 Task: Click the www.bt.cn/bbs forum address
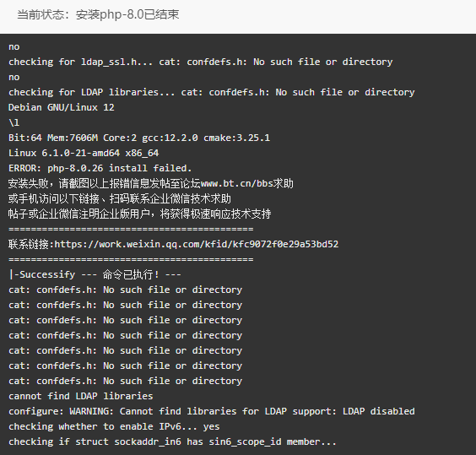[236, 183]
